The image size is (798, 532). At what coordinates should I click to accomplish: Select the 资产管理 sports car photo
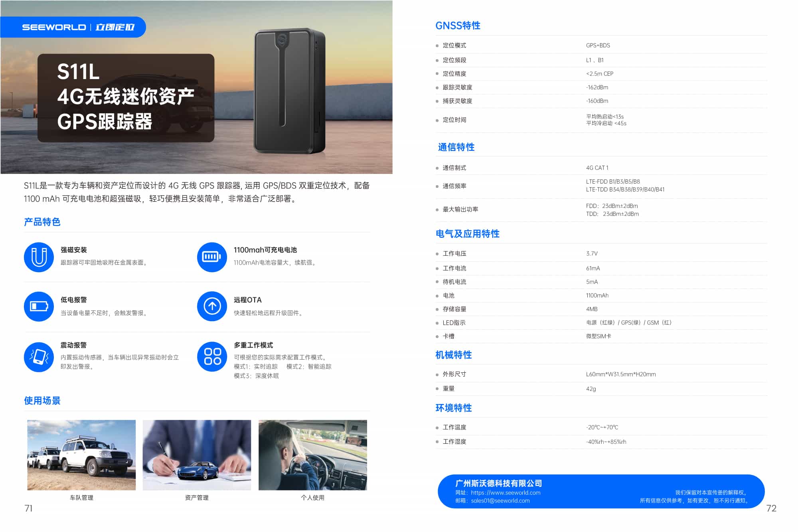197,455
